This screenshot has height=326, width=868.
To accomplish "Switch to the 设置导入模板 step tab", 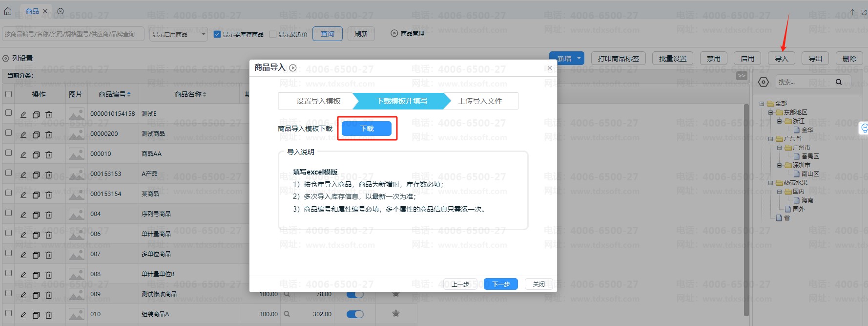I will coord(318,101).
